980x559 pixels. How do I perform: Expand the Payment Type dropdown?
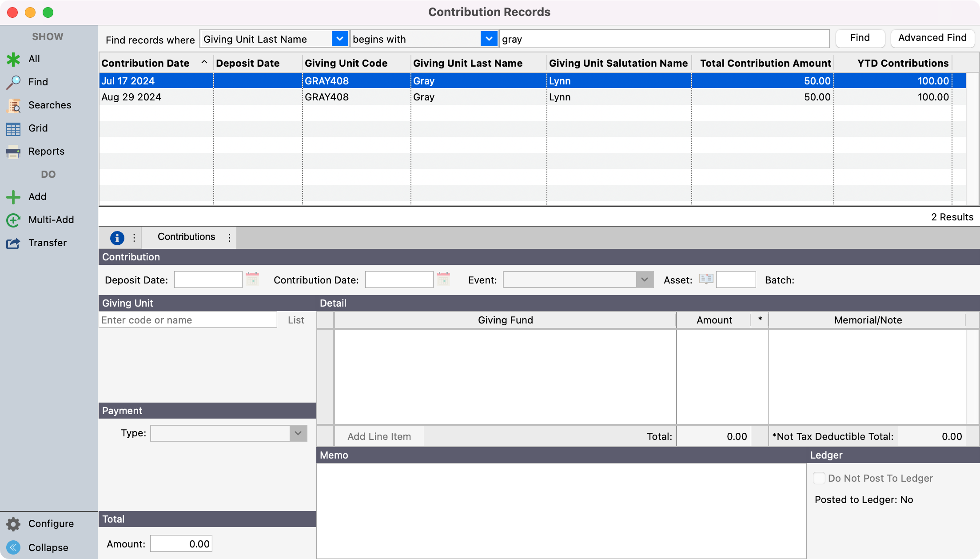(298, 433)
